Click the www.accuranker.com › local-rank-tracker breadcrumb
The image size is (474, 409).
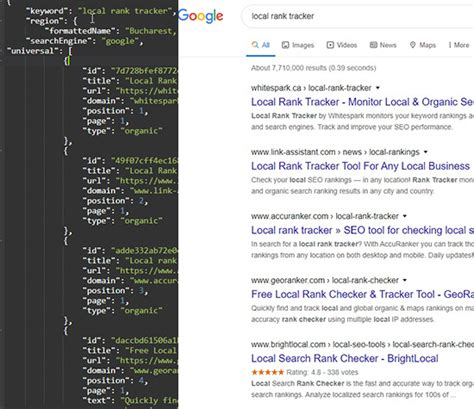click(325, 216)
